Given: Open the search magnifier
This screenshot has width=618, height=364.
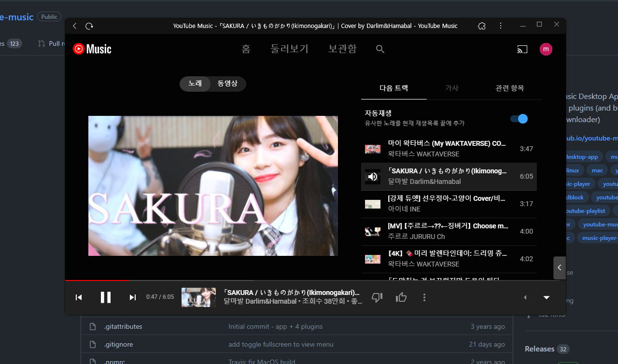Looking at the screenshot, I should pos(380,49).
